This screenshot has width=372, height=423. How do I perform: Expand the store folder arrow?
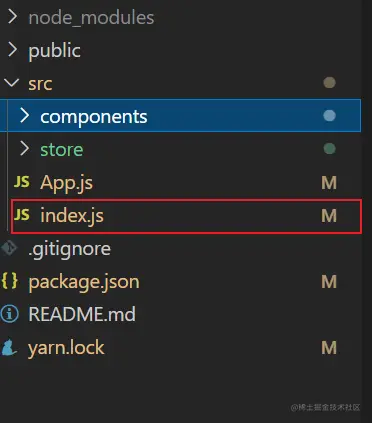24,149
